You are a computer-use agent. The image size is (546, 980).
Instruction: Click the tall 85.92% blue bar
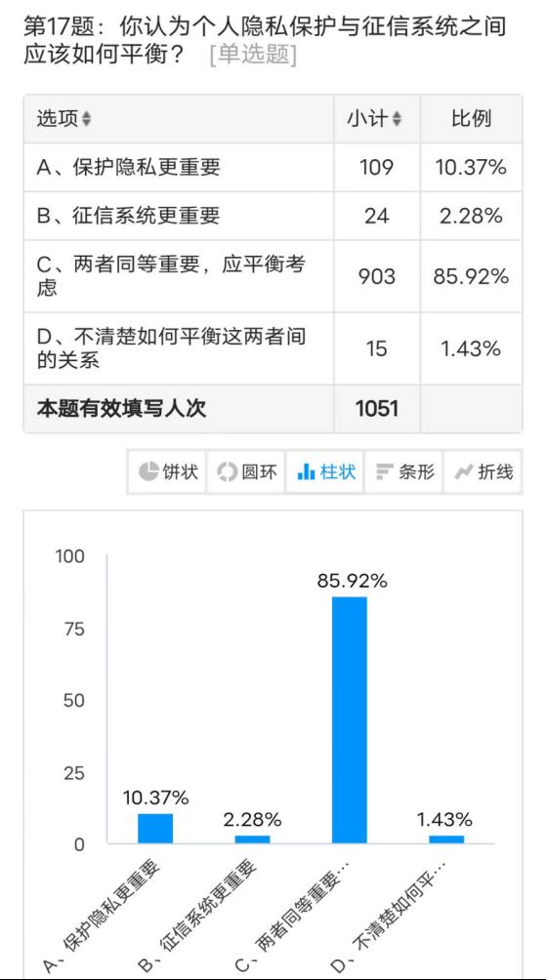[x=350, y=720]
